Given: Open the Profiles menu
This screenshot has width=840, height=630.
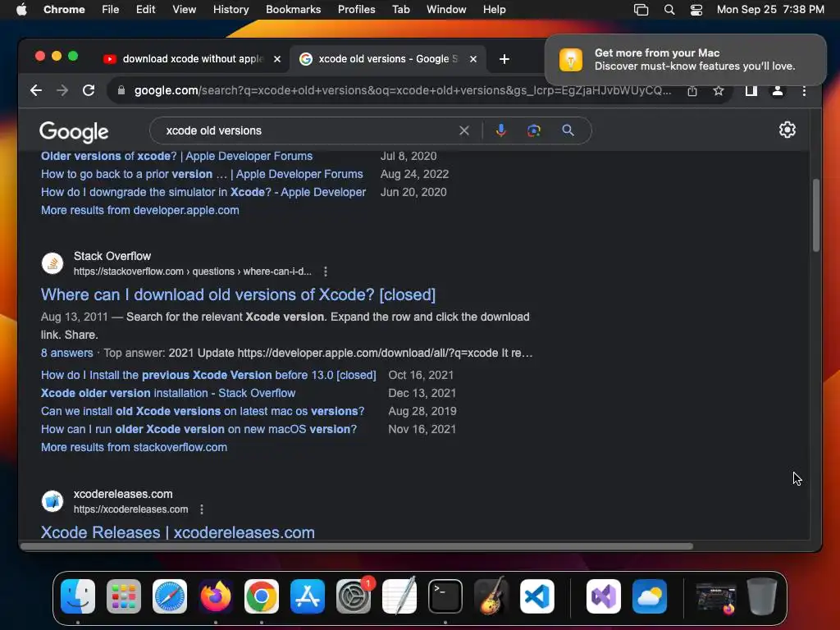Looking at the screenshot, I should 356,9.
